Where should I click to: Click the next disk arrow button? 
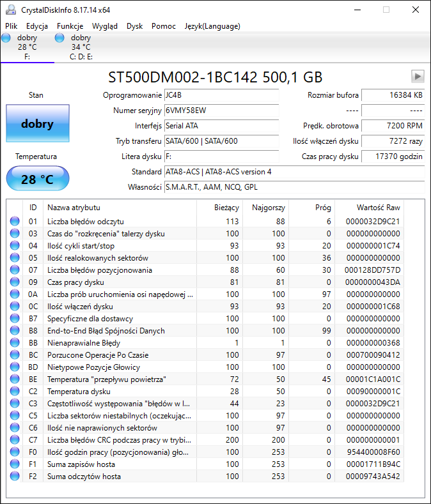[418, 77]
